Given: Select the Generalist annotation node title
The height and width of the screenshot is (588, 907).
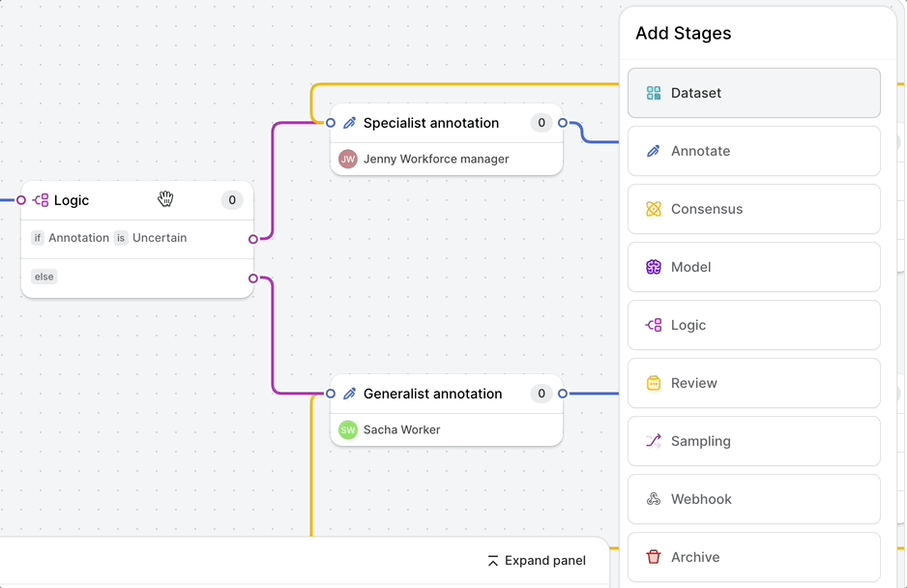Looking at the screenshot, I should point(432,394).
